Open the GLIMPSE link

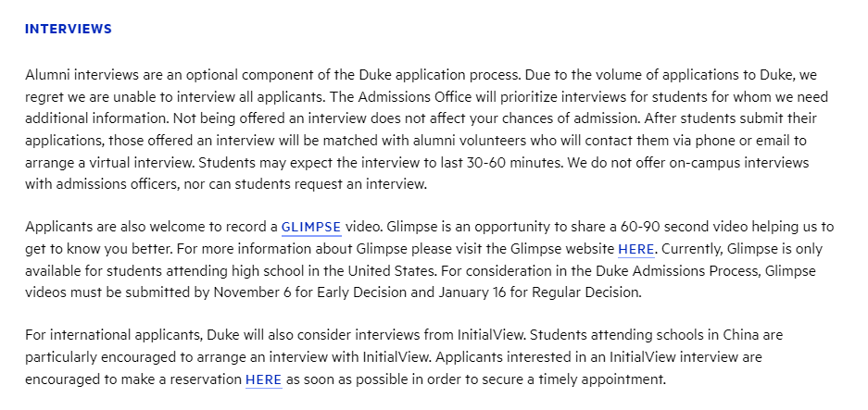click(x=311, y=227)
